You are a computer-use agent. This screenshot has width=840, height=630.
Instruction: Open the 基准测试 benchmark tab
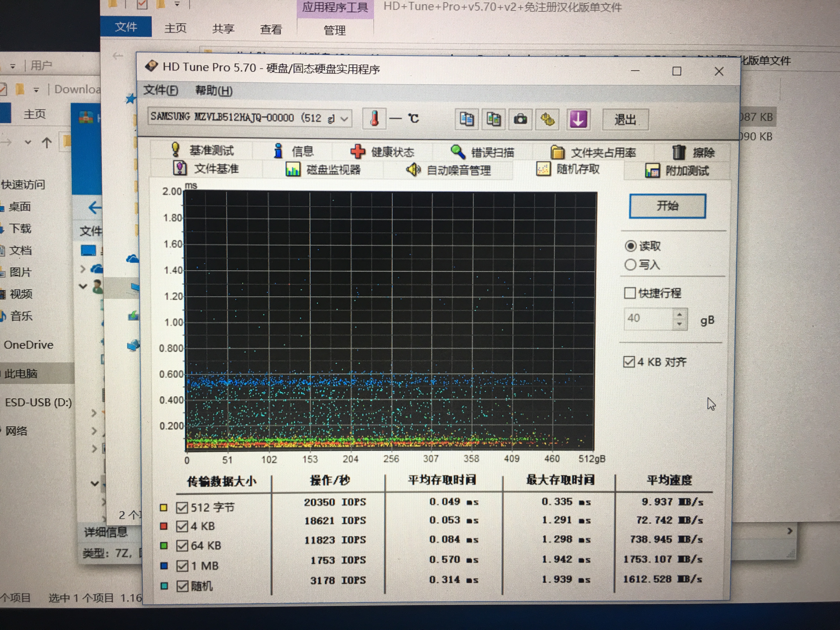(x=202, y=150)
